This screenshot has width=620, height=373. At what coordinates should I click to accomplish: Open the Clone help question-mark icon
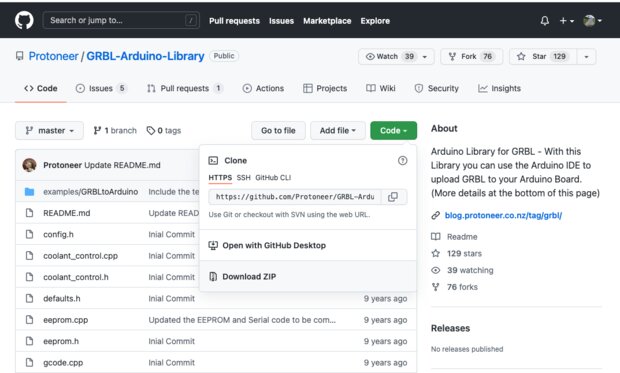click(x=403, y=161)
